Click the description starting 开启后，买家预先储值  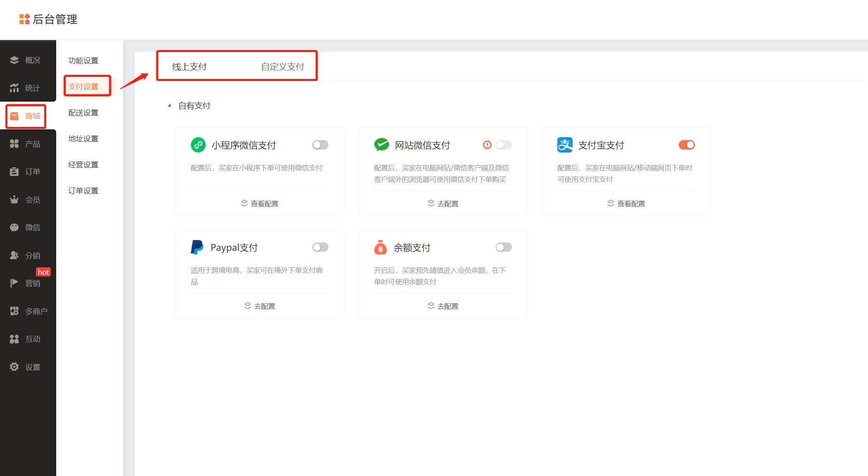(440, 276)
